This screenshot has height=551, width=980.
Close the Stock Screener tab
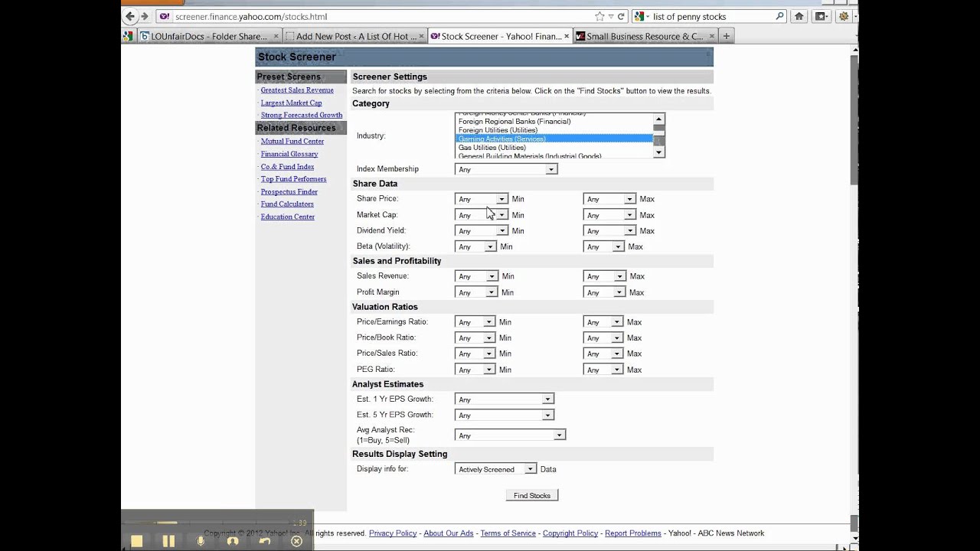tap(567, 36)
